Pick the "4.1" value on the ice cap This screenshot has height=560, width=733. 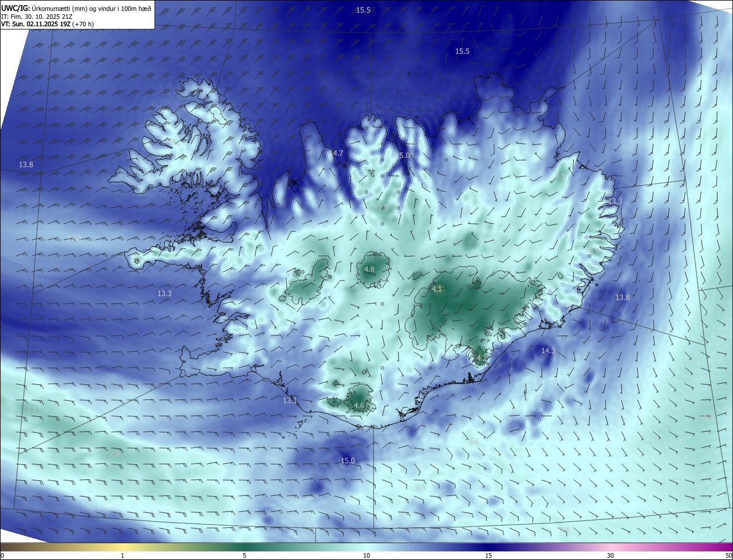click(x=437, y=289)
